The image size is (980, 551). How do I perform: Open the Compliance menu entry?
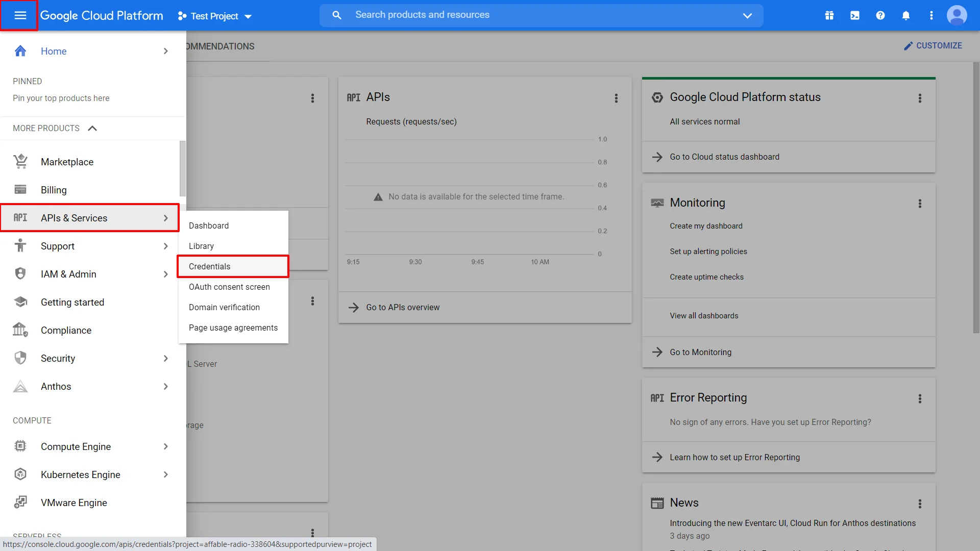coord(90,330)
